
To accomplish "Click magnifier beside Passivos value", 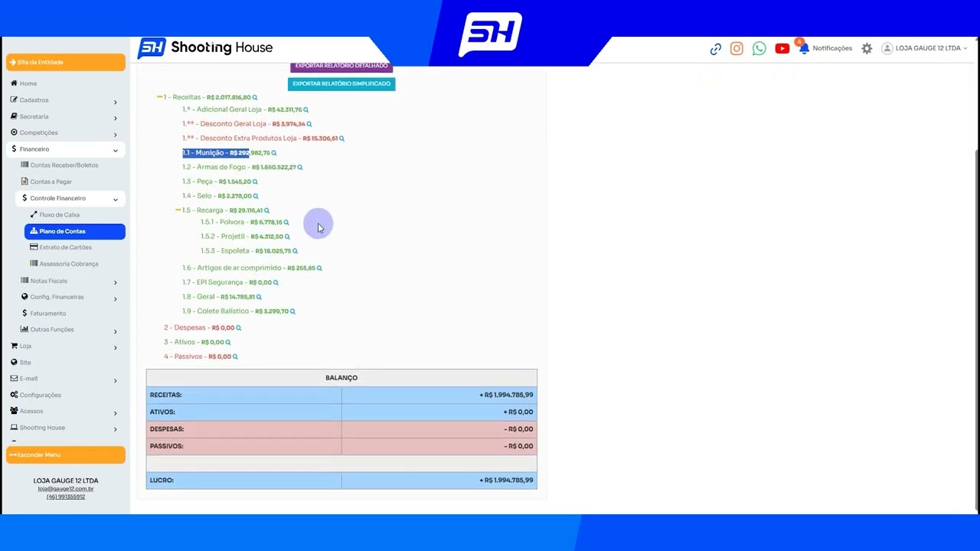I will pyautogui.click(x=235, y=357).
